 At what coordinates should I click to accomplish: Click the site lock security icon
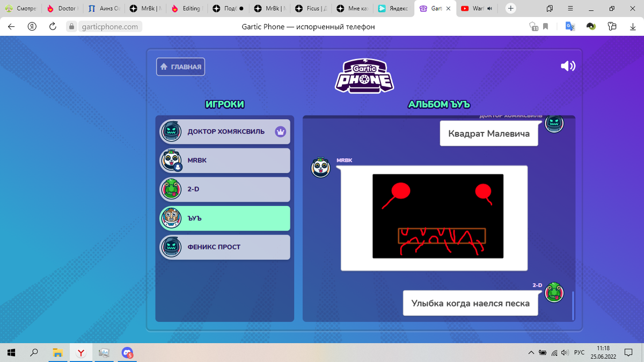tap(71, 26)
